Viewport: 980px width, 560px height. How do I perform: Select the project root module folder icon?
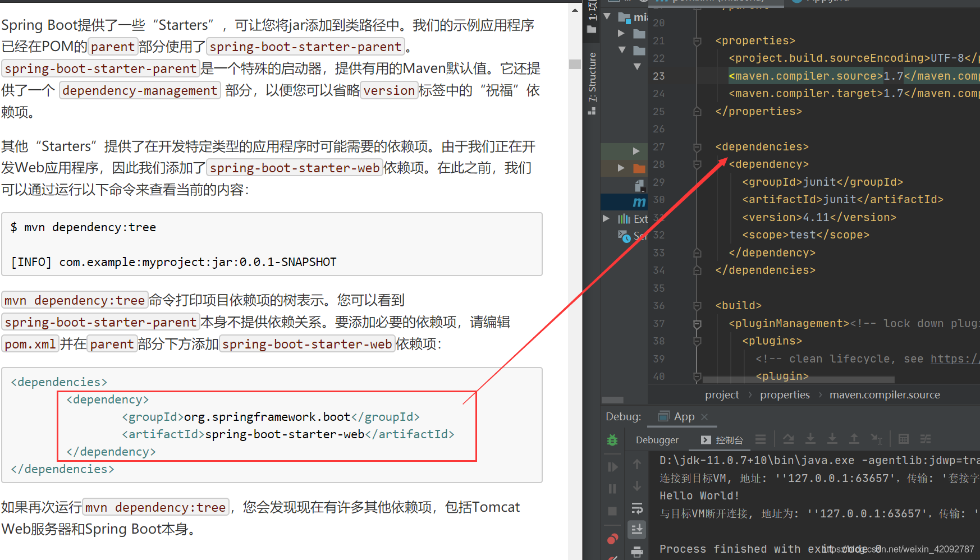coord(624,17)
